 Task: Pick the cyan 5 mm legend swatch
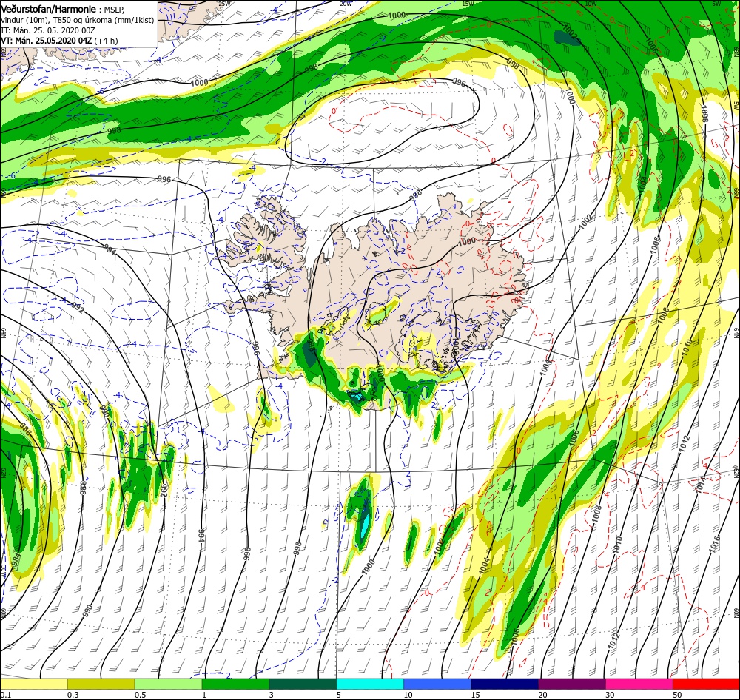tap(370, 684)
